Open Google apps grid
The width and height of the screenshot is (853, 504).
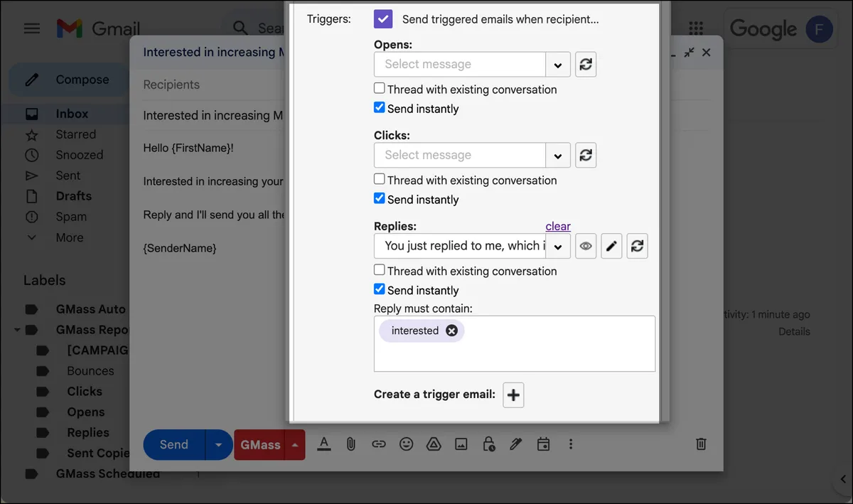pyautogui.click(x=696, y=28)
